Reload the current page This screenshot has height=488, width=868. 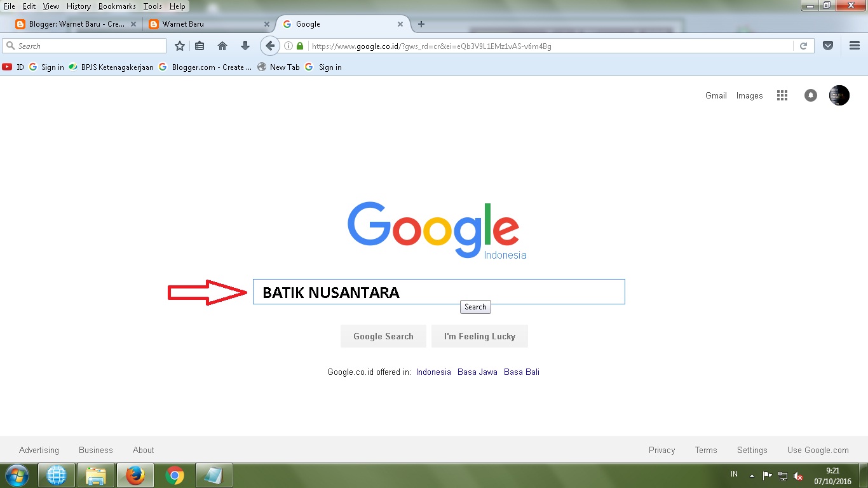[804, 46]
